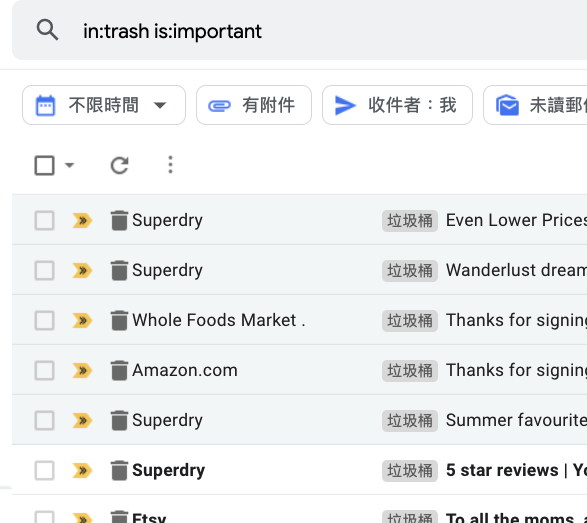Toggle importance marker on 5 star reviews email
Viewport: 587px width, 523px height.
coord(82,471)
